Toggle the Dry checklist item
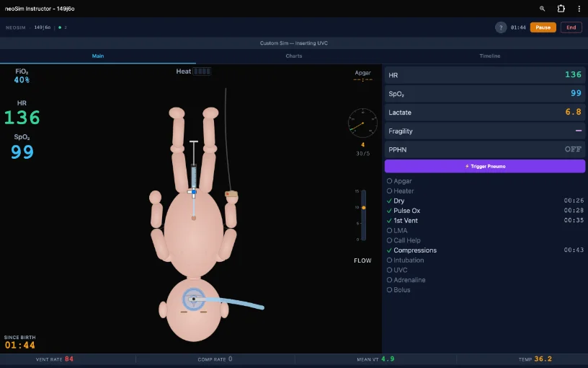 click(396, 201)
